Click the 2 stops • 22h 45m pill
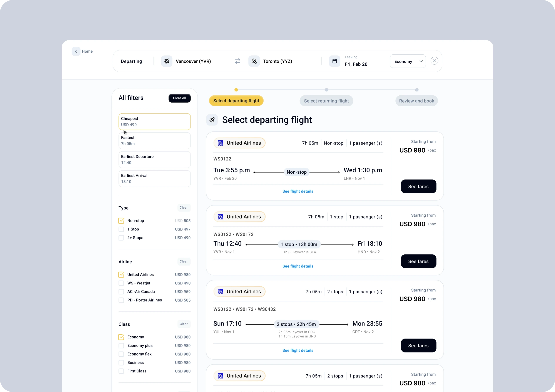This screenshot has width=555, height=392. pyautogui.click(x=296, y=324)
